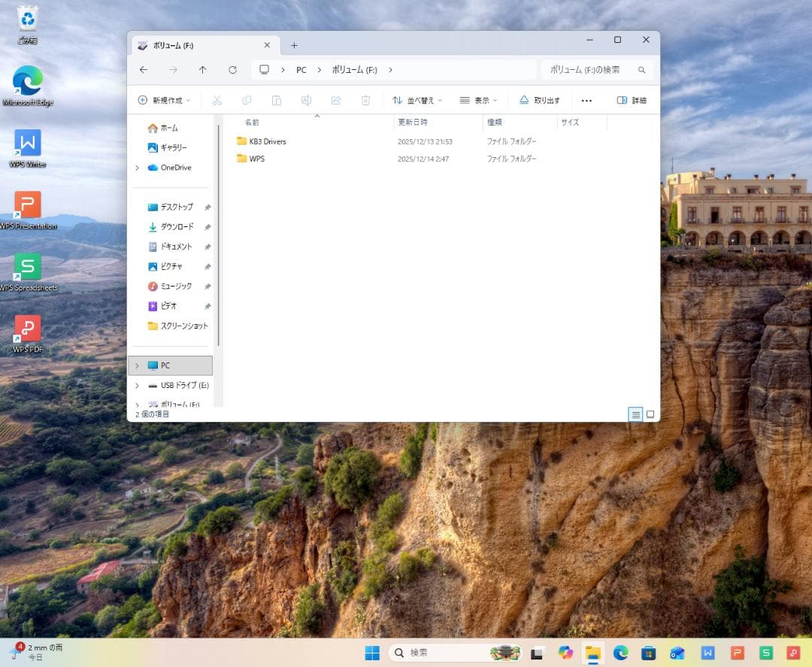Viewport: 812px width, 667px height.
Task: Switch to thumbnail layout at status bar
Action: 650,414
